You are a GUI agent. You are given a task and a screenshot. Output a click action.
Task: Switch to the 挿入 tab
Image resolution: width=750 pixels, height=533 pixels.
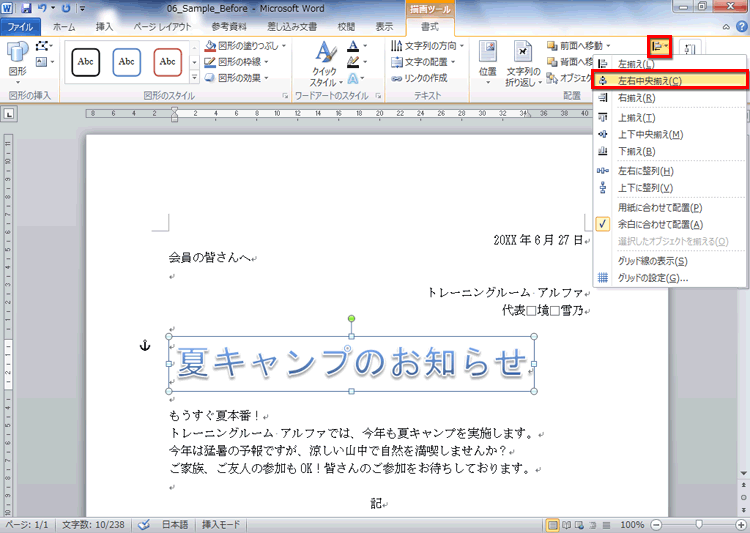[104, 27]
